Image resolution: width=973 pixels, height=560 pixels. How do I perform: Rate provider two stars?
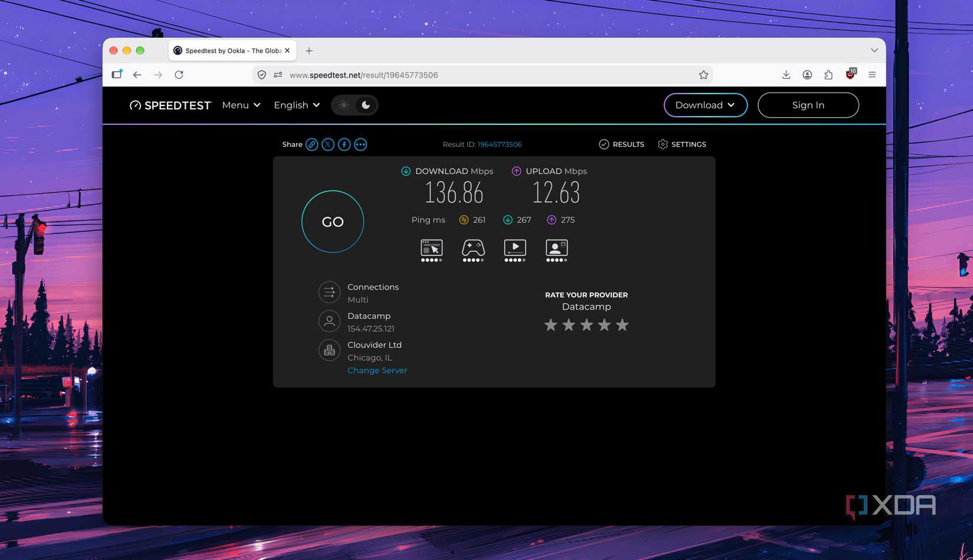click(x=568, y=325)
